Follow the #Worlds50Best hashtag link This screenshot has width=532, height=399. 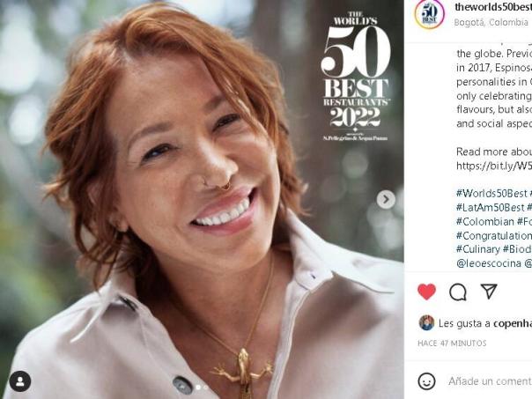[x=491, y=193]
